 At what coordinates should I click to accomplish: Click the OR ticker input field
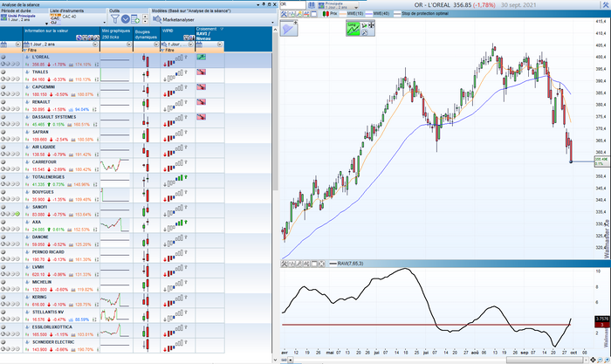pyautogui.click(x=292, y=5)
